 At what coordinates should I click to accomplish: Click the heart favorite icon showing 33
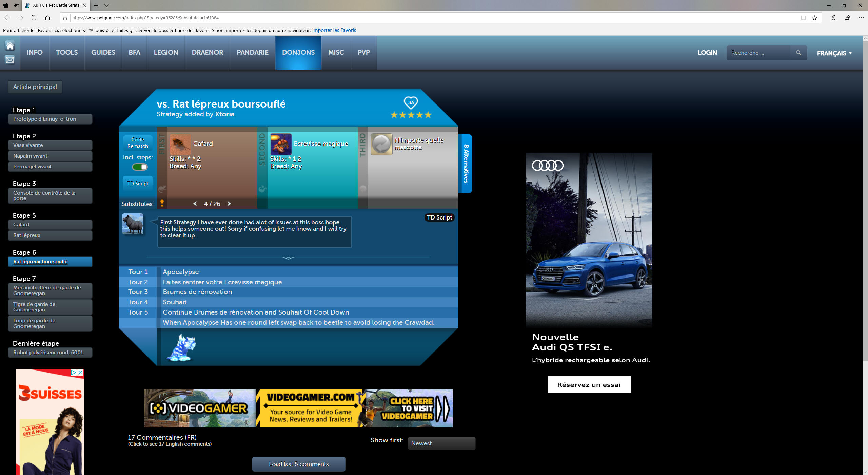click(x=411, y=102)
